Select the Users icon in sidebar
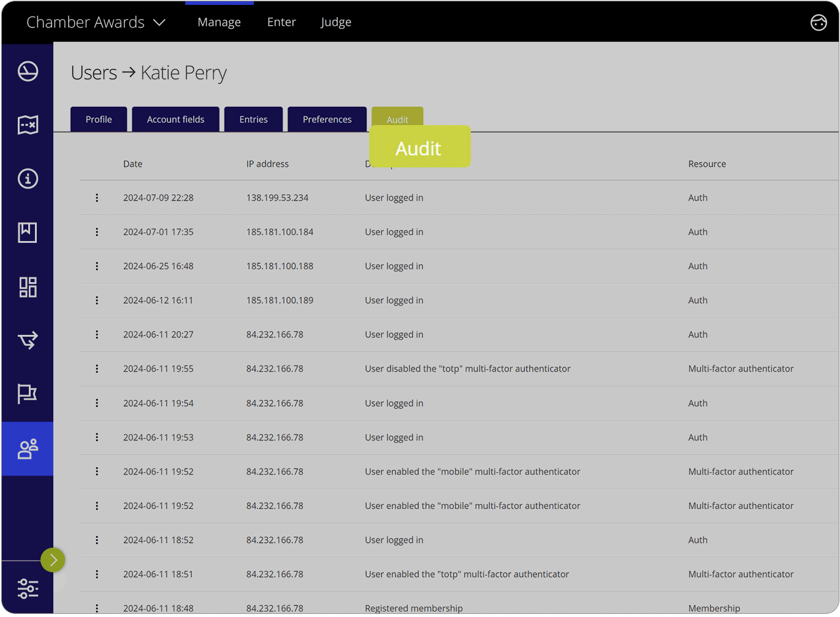The height and width of the screenshot is (617, 840). click(x=28, y=449)
